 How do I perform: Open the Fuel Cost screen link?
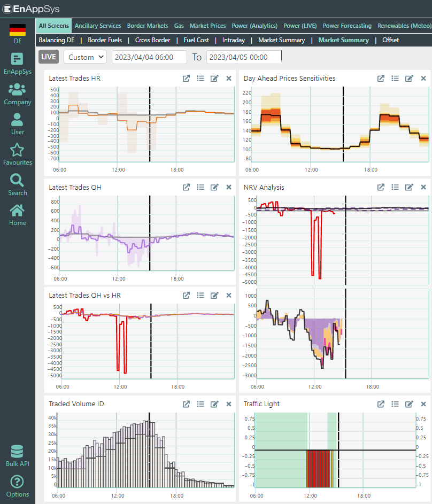click(x=196, y=40)
